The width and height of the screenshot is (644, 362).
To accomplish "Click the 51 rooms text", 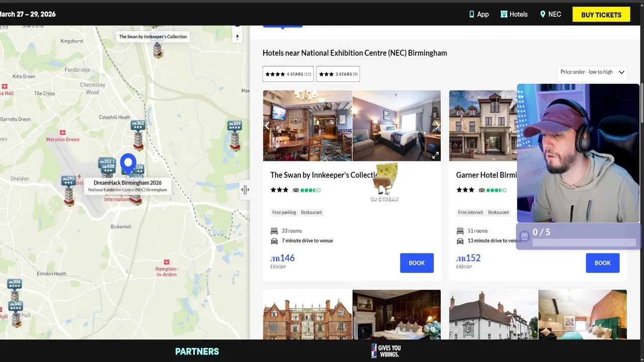I will point(477,231).
